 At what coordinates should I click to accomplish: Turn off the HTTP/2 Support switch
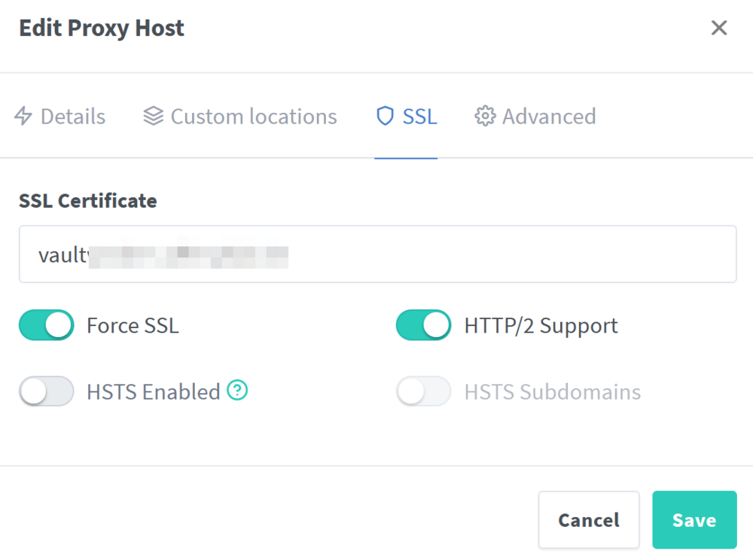[x=423, y=325]
